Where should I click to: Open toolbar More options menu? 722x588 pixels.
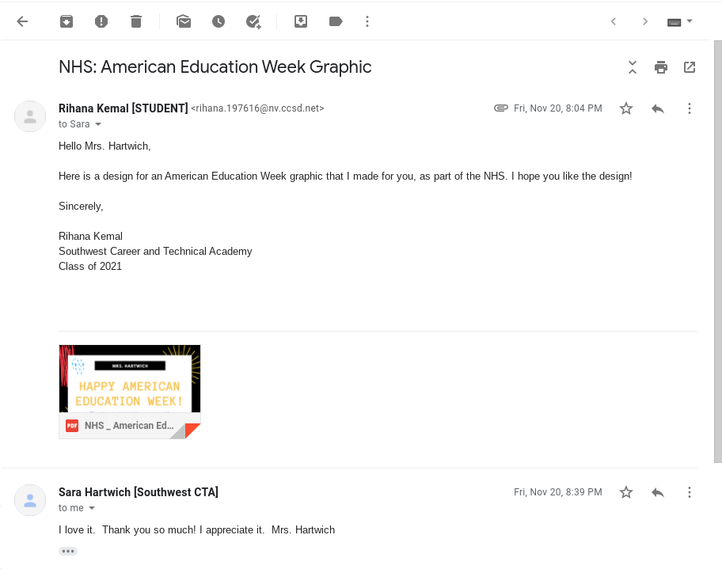(367, 21)
